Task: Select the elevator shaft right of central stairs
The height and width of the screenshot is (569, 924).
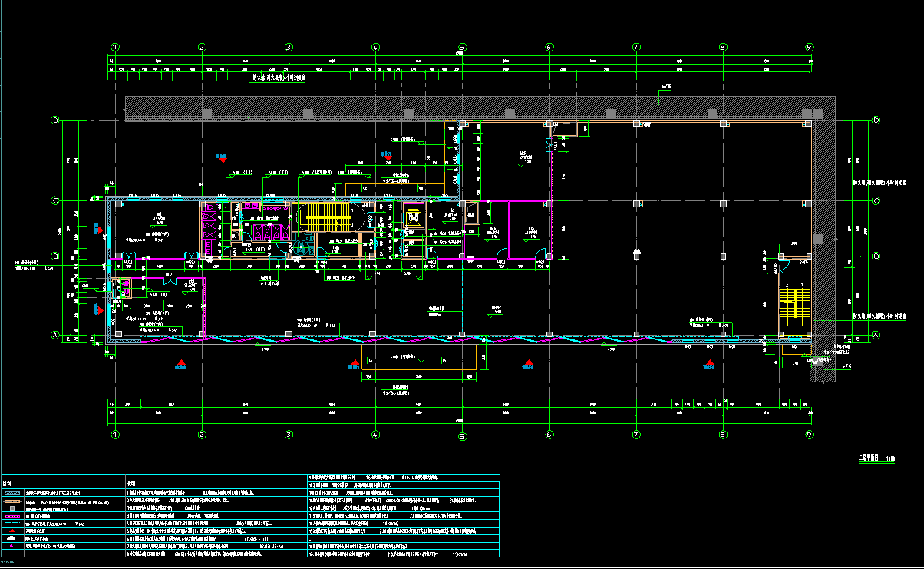Action: pyautogui.click(x=414, y=218)
